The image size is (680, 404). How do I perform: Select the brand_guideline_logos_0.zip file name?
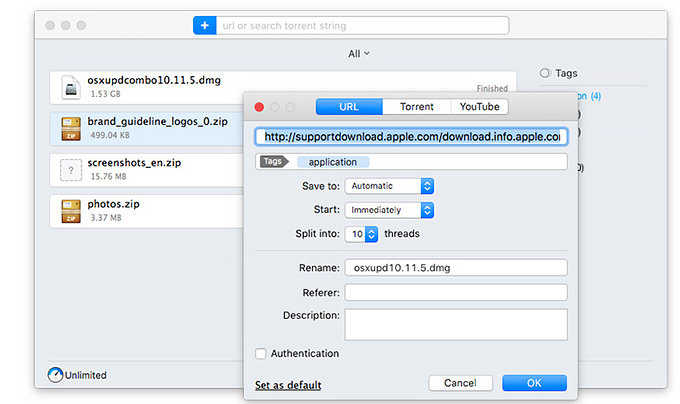157,121
